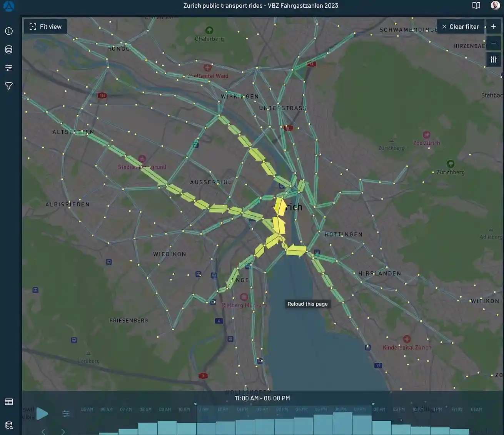Open the info panel in the left sidebar

click(x=8, y=31)
